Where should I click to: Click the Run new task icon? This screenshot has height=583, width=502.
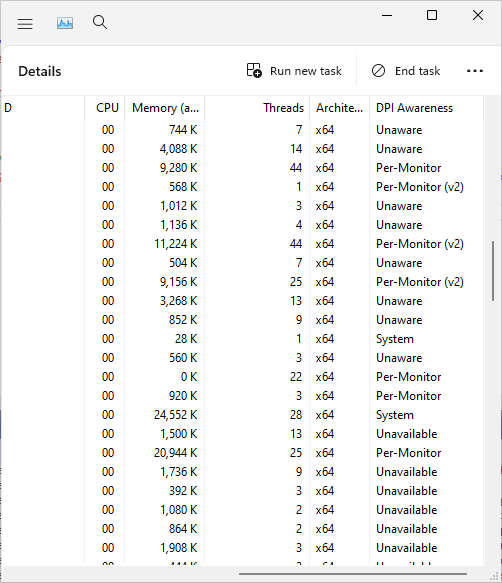tap(254, 70)
